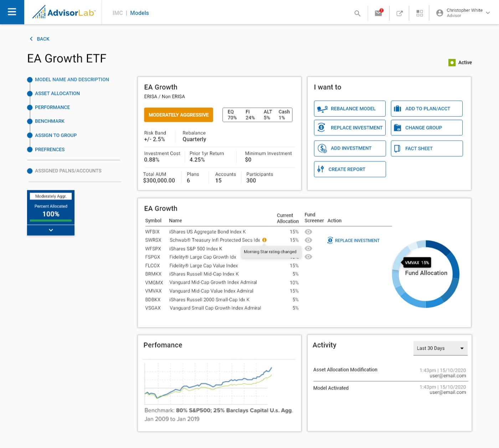Click the Percent Allocated green progress bar
The image size is (499, 448).
pyautogui.click(x=51, y=221)
